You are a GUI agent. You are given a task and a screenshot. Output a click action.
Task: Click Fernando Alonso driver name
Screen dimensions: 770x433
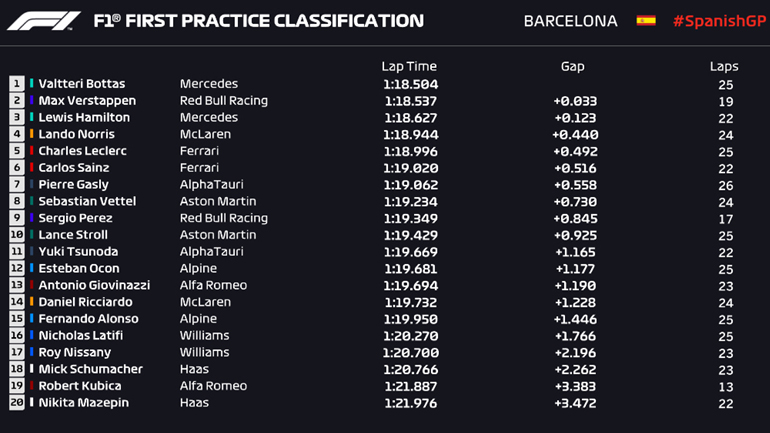pos(88,319)
